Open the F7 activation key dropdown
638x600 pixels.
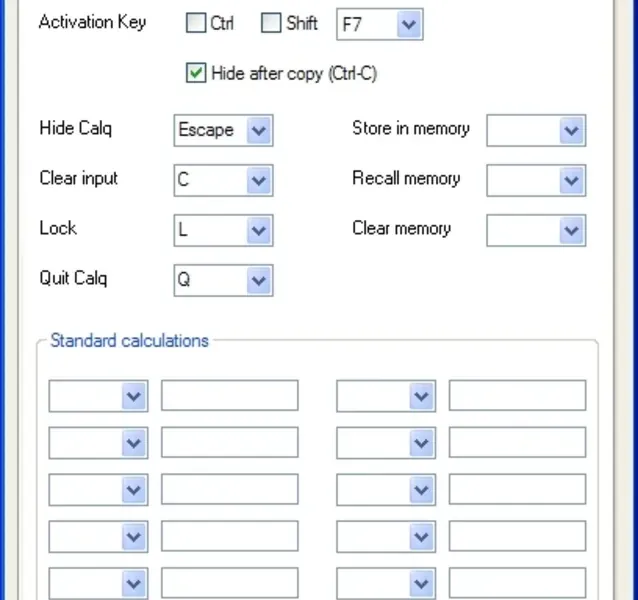[x=408, y=25]
